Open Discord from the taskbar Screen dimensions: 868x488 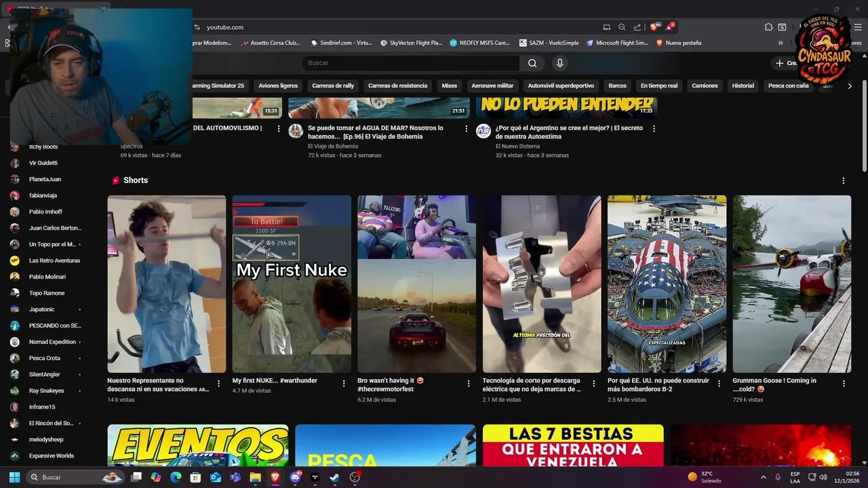[295, 477]
